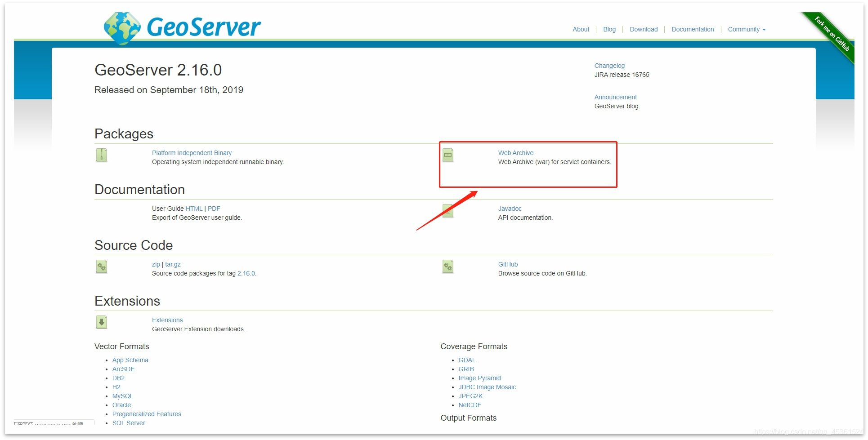Image resolution: width=868 pixels, height=440 pixels.
Task: Select the NetCDF coverage format
Action: (470, 405)
